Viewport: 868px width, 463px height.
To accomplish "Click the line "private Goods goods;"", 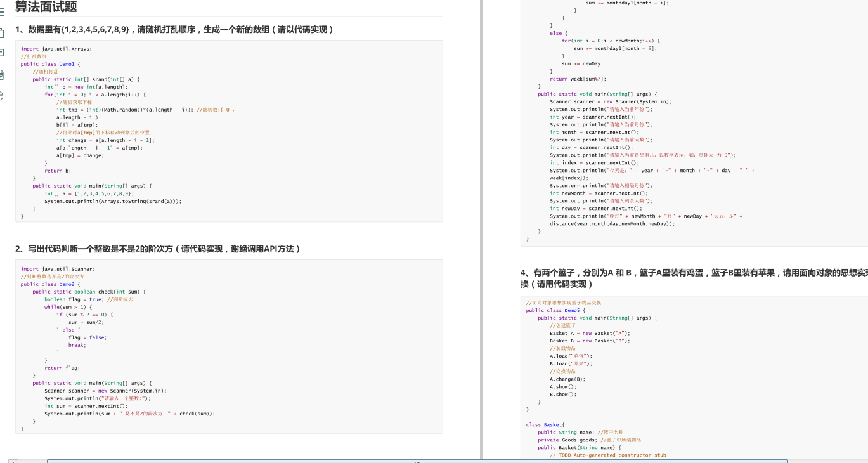I will [x=569, y=440].
